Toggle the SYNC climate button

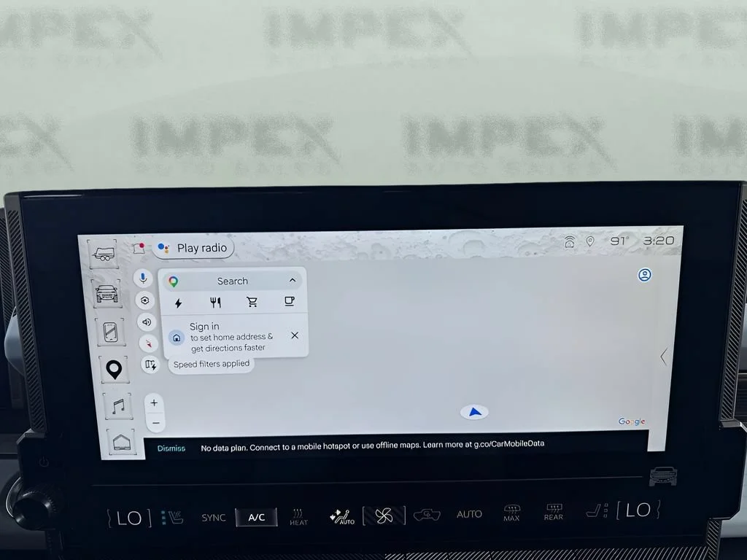coord(213,518)
